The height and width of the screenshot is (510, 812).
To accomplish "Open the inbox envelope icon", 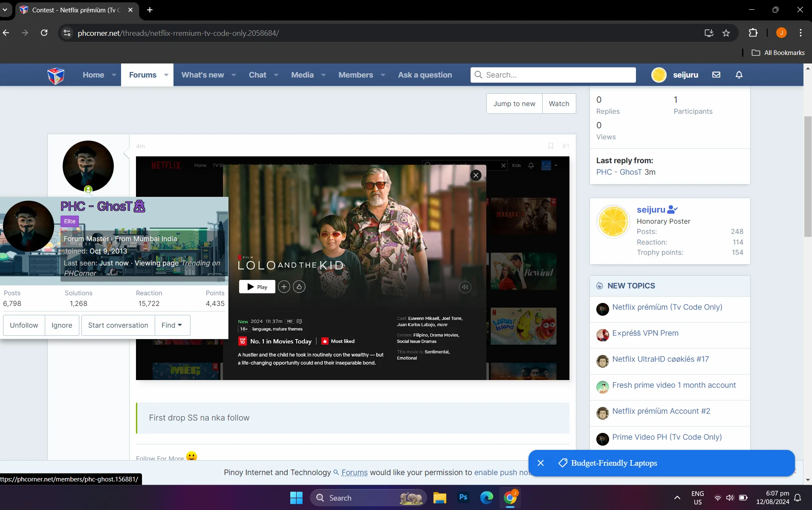I will [x=716, y=75].
